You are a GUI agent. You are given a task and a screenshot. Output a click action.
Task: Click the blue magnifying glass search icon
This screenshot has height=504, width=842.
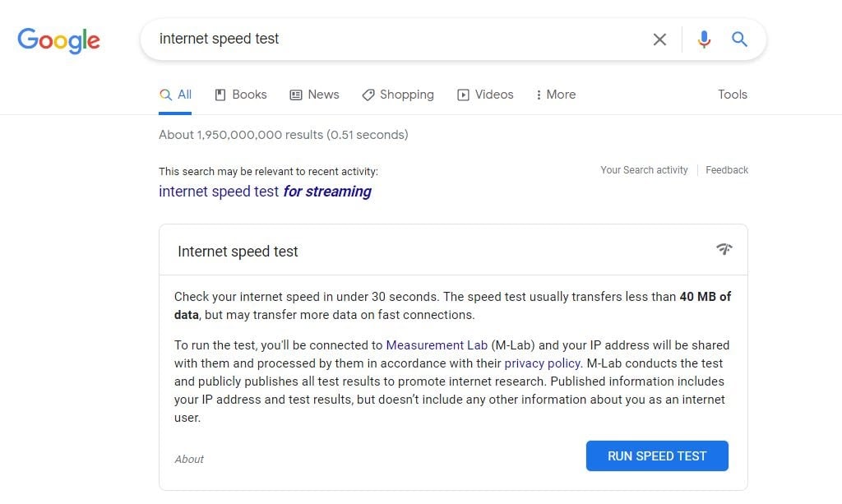pos(739,39)
